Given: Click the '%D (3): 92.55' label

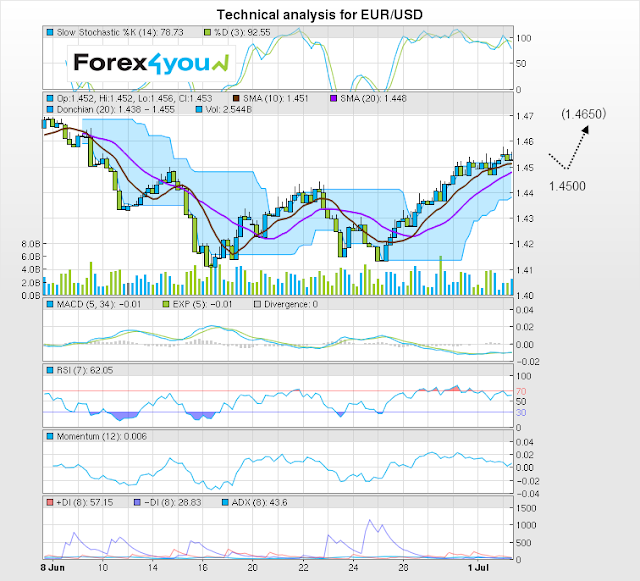Looking at the screenshot, I should tap(242, 32).
